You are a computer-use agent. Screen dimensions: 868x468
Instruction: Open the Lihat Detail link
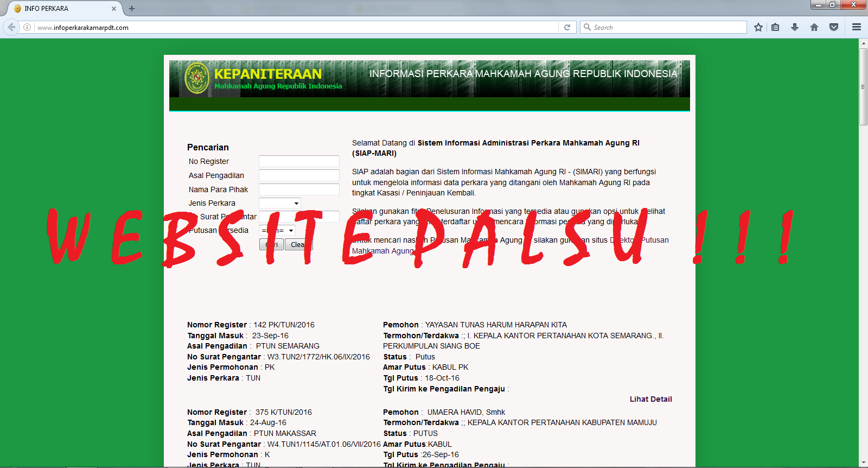[650, 399]
